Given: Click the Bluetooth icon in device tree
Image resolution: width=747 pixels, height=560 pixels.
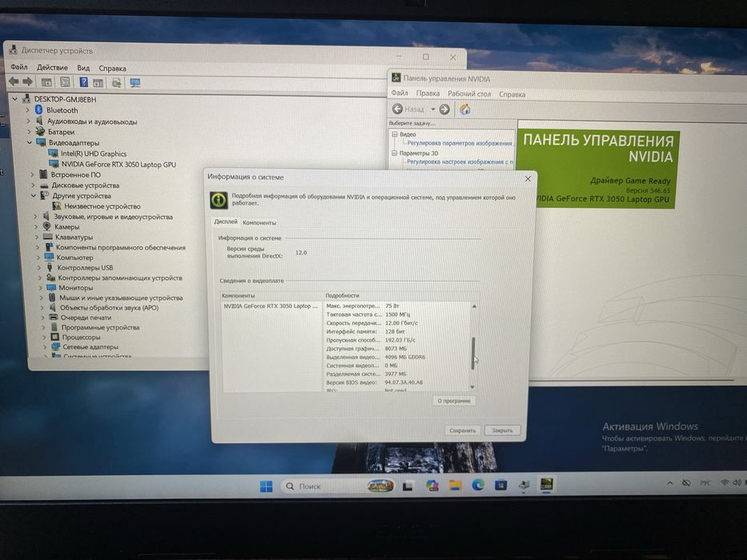Looking at the screenshot, I should (x=38, y=110).
